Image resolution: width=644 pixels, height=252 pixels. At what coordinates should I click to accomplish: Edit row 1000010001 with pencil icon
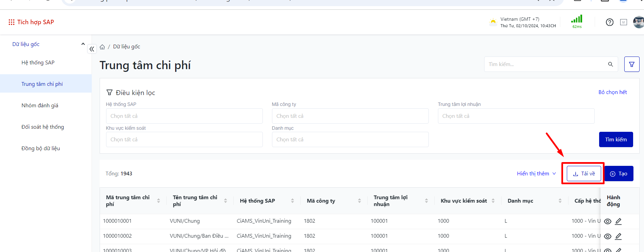[618, 221]
